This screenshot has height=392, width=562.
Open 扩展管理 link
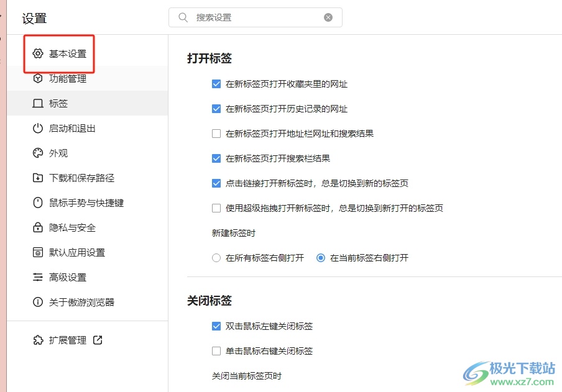67,340
